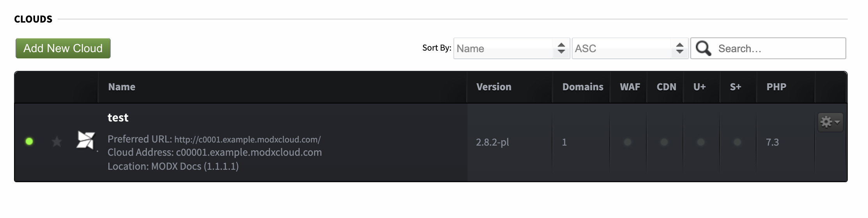Click the S+ status dot for test
Screen dimensions: 868x218
[x=737, y=142]
